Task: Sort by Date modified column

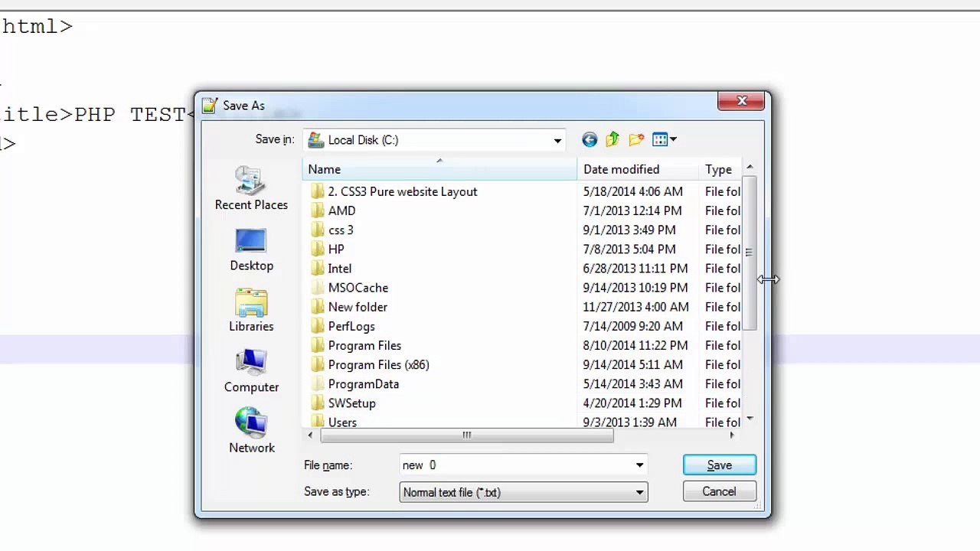Action: click(x=638, y=169)
